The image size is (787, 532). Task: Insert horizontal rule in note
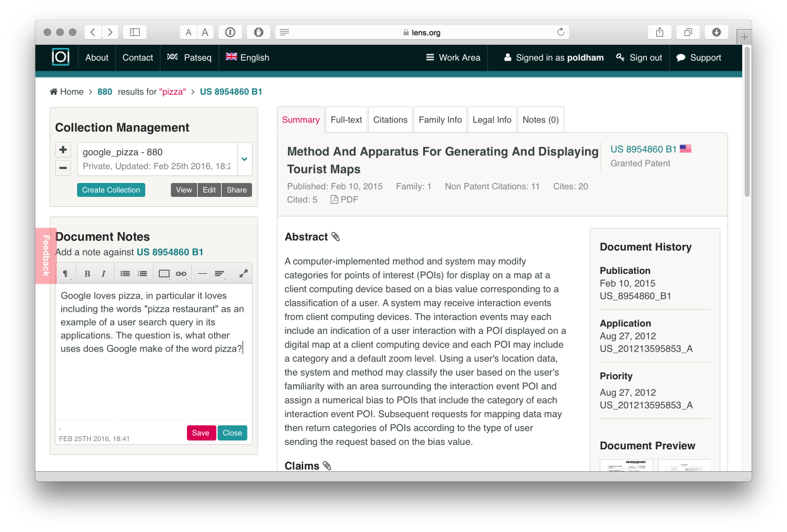pos(202,273)
